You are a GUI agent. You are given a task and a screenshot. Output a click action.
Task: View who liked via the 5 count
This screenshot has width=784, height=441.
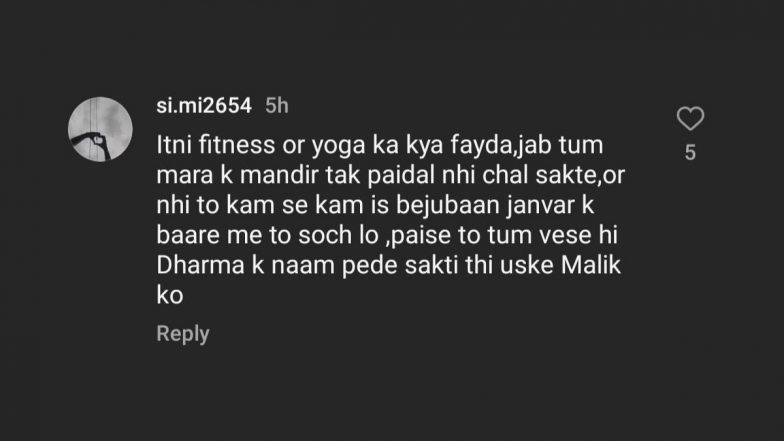pyautogui.click(x=690, y=152)
